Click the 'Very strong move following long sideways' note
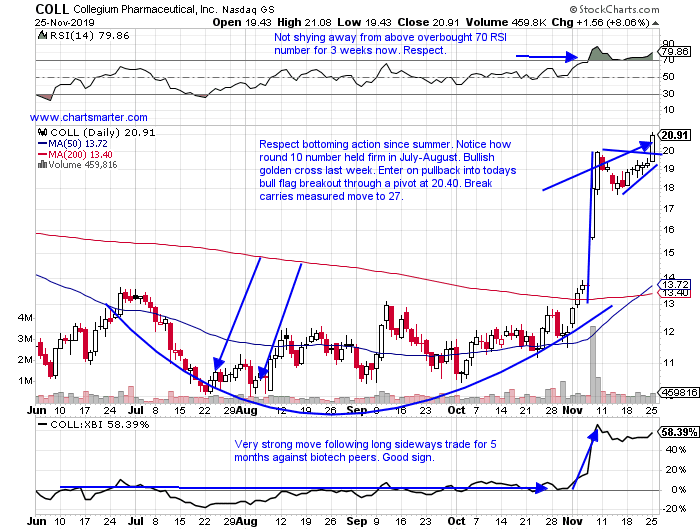The image size is (700, 530). [x=365, y=451]
